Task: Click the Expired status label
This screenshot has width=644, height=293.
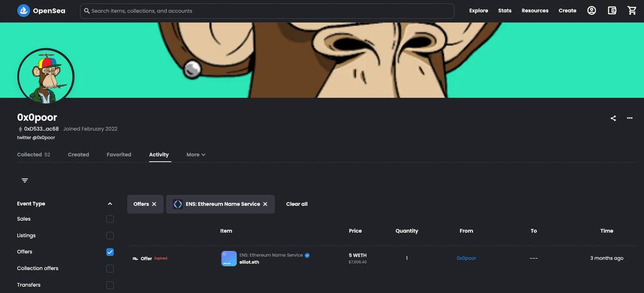Action: click(161, 258)
